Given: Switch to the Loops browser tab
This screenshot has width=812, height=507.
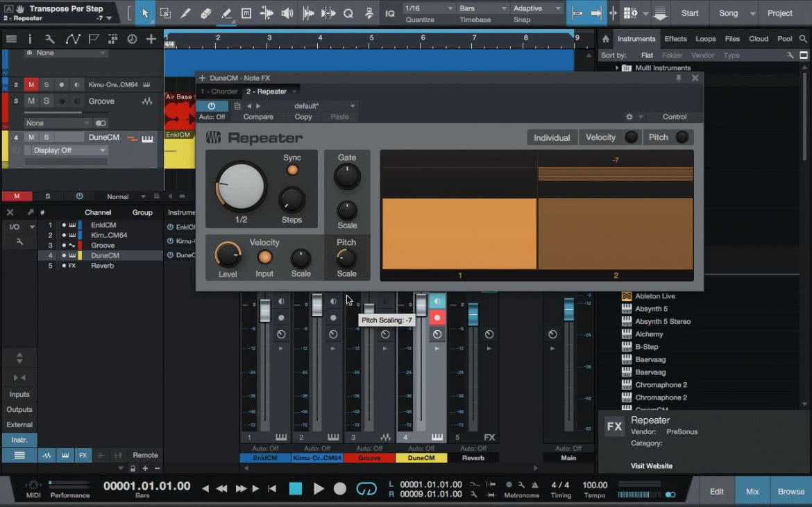Looking at the screenshot, I should 705,39.
